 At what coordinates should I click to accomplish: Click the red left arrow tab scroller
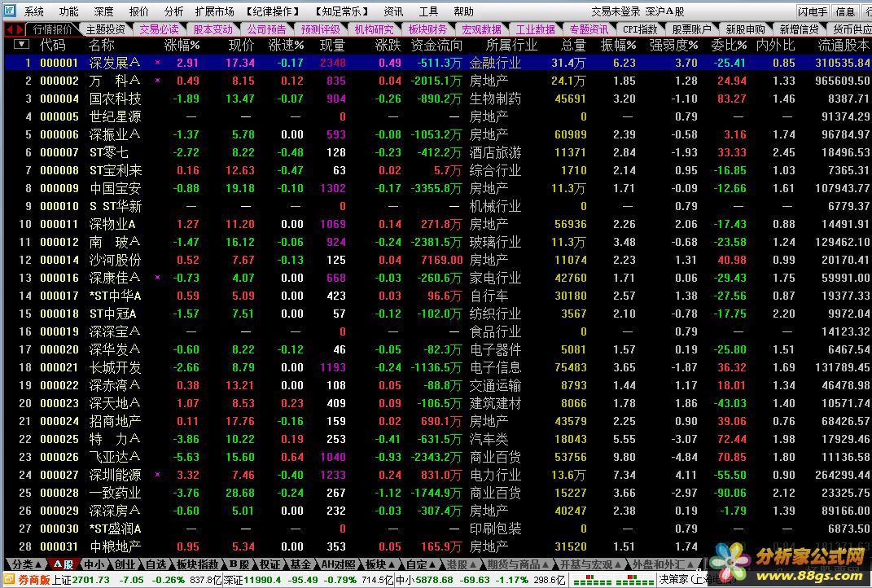coord(10,29)
